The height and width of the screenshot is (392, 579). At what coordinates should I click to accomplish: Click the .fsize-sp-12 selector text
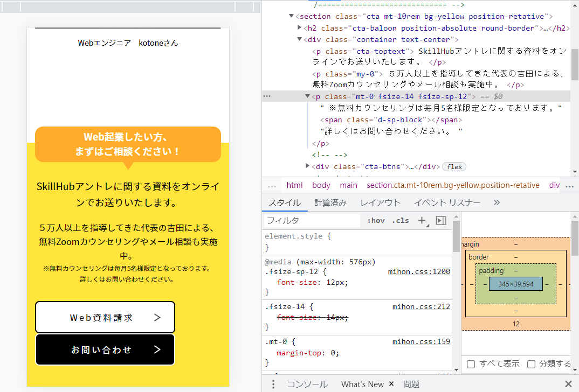[x=291, y=272]
